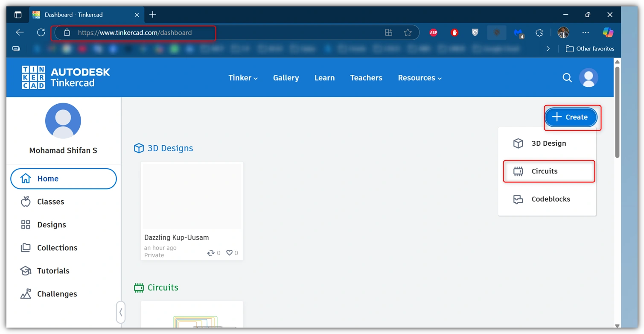Click the red hand blocker extension icon
644x334 pixels.
pyautogui.click(x=455, y=32)
